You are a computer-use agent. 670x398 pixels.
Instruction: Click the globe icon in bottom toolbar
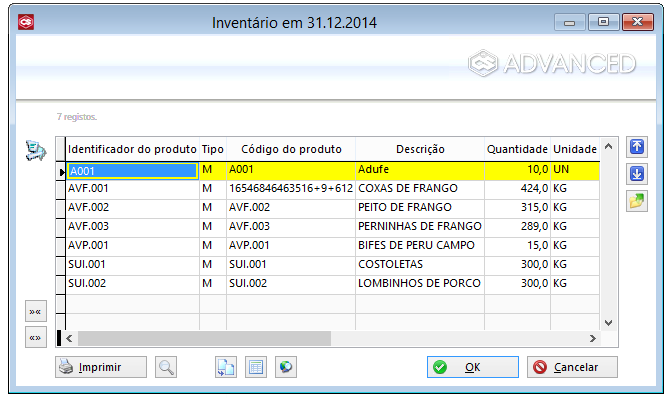[286, 367]
